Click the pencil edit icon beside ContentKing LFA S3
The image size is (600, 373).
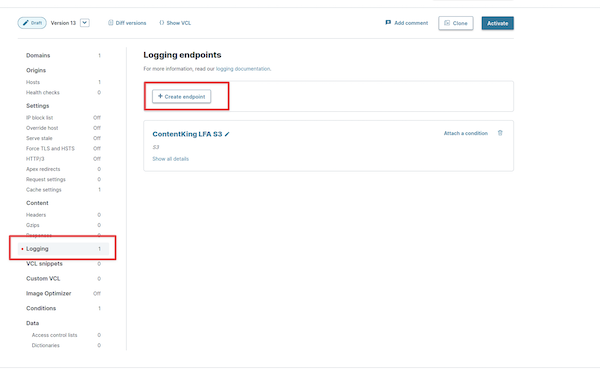click(x=227, y=134)
